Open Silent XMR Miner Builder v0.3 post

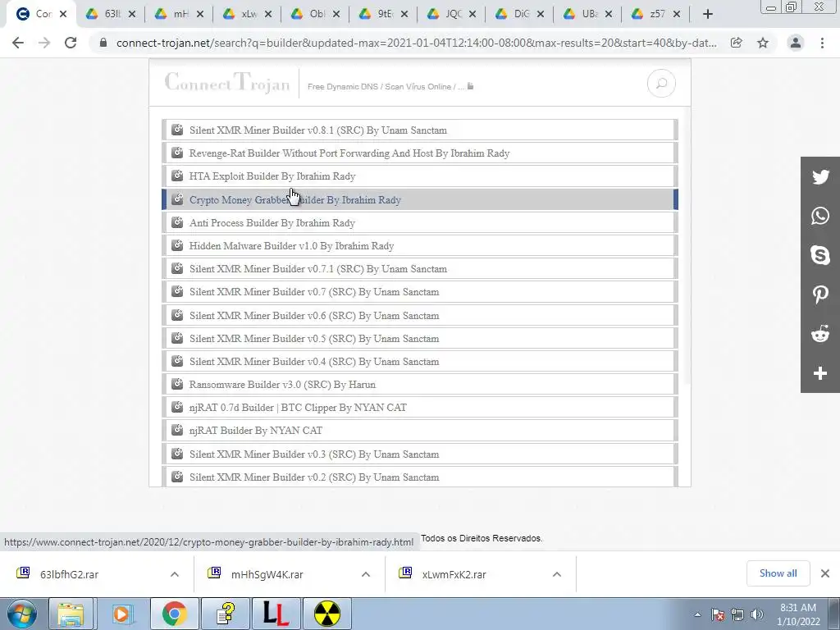[420, 454]
